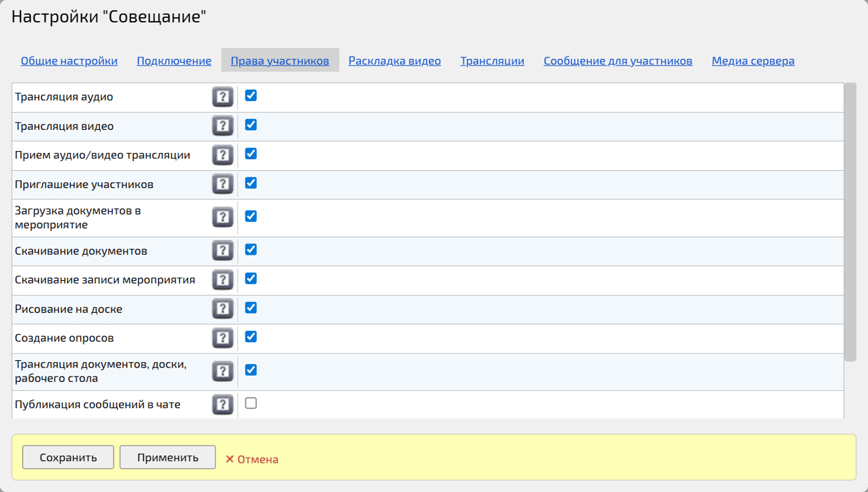Click the Применить button
Screen dimensions: 868x492
tap(168, 458)
